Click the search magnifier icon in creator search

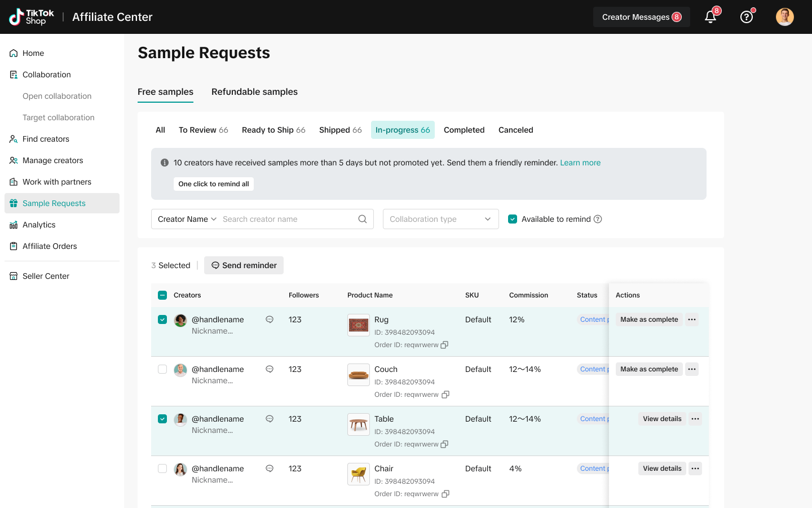pos(363,219)
